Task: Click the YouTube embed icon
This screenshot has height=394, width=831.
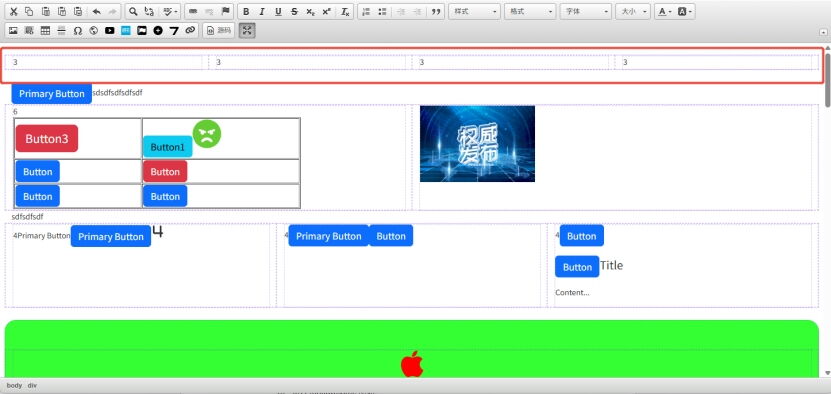Action: point(110,31)
